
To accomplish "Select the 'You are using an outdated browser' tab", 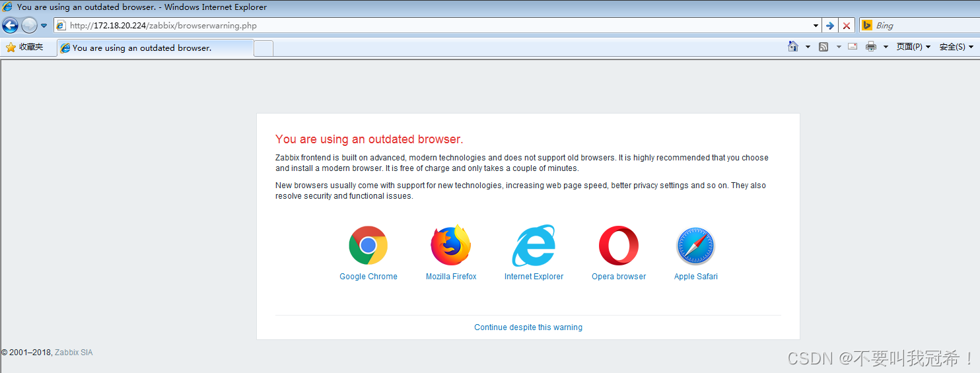I will tap(155, 48).
